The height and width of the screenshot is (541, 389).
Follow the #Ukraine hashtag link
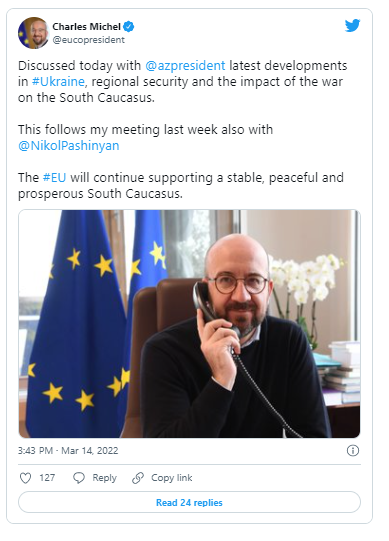pos(58,82)
